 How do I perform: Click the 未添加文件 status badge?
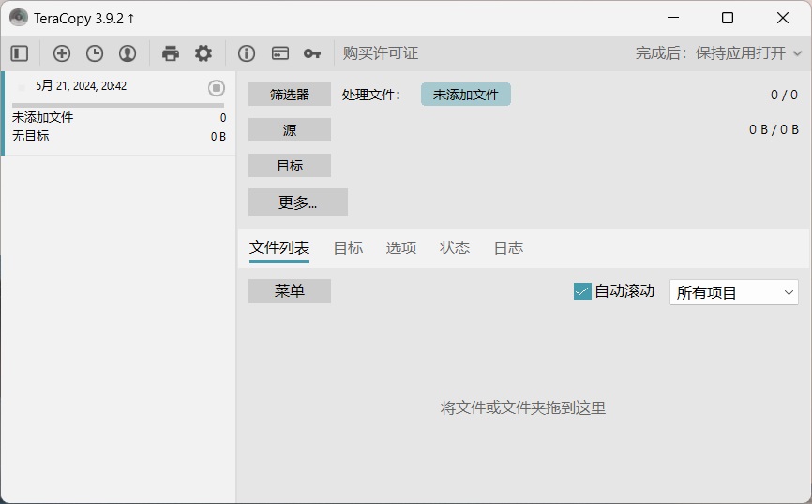click(x=466, y=95)
